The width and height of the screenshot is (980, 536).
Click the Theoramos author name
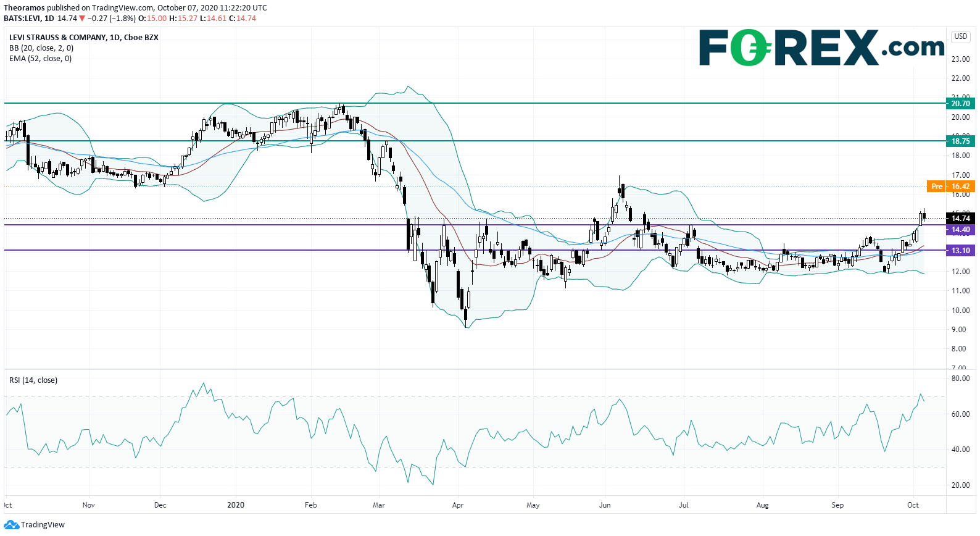(24, 8)
